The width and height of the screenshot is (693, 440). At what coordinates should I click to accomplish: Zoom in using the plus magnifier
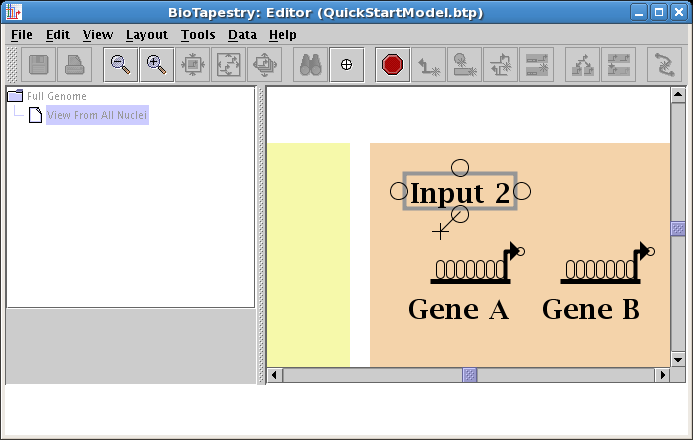point(156,65)
